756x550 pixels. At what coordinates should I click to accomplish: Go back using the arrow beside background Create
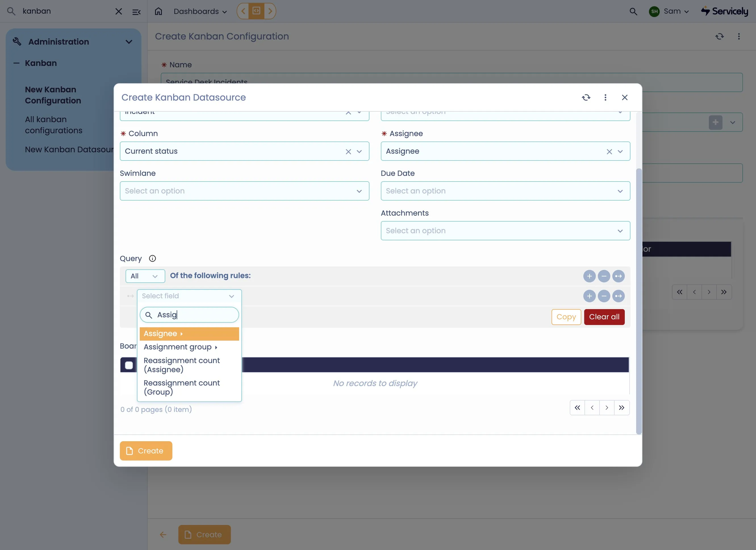[x=163, y=535]
